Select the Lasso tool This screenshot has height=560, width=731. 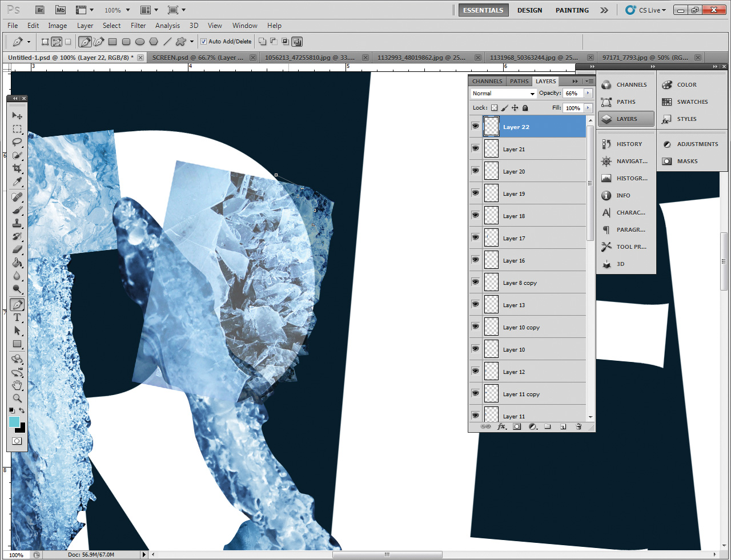point(17,142)
